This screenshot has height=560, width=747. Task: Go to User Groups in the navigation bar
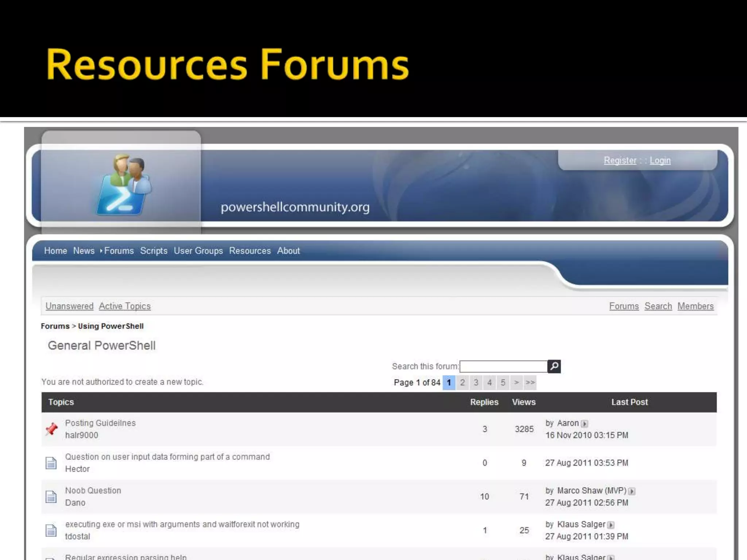click(x=198, y=251)
